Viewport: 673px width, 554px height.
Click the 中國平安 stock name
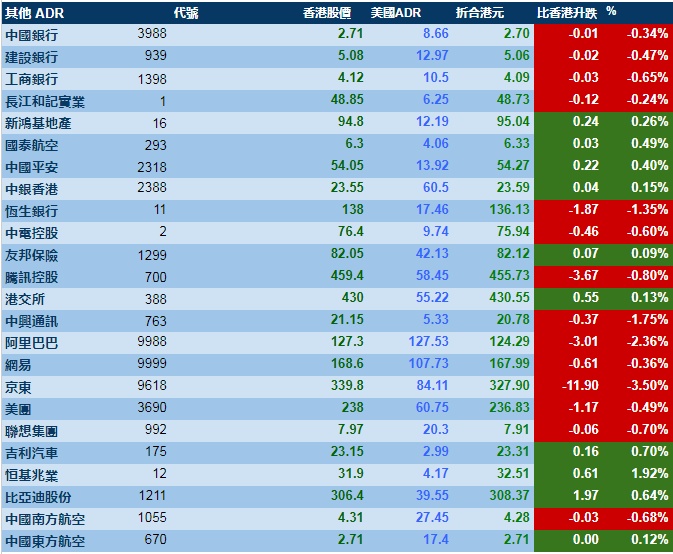tap(31, 167)
